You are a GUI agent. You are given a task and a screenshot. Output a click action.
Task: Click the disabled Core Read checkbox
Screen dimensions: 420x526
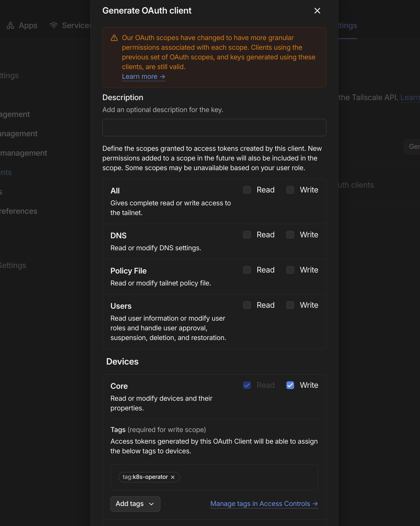pyautogui.click(x=247, y=385)
